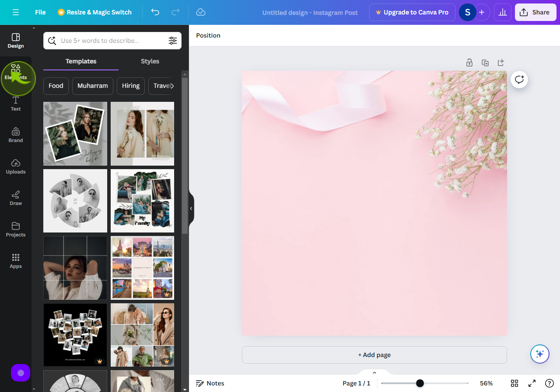Choose the Paris photo grid template
Screen dimensions: 560x392
[142, 268]
